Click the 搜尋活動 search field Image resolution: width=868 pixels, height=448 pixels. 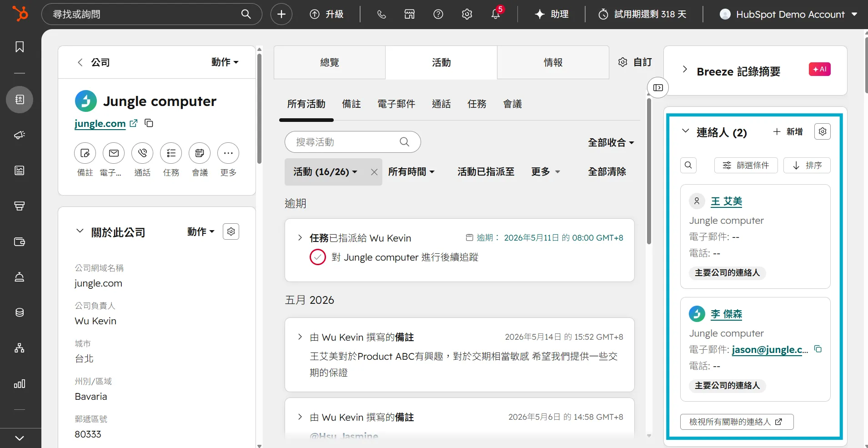click(x=352, y=142)
